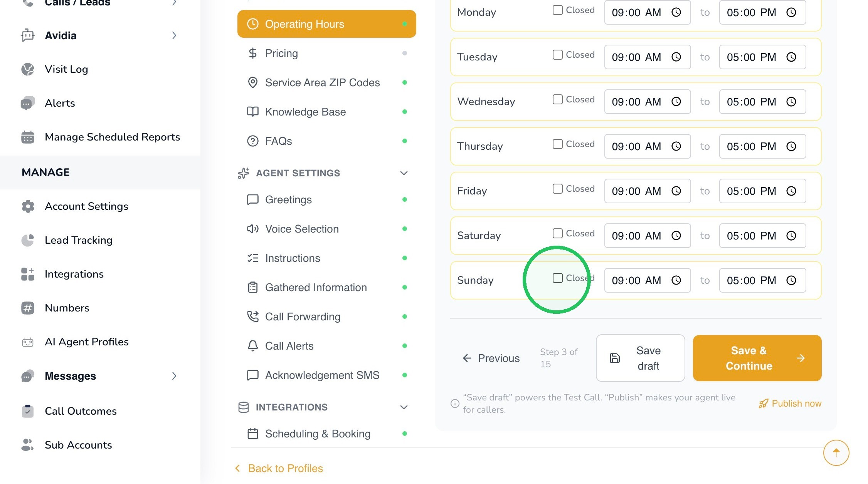Open the Numbers hashtag icon

tap(28, 308)
